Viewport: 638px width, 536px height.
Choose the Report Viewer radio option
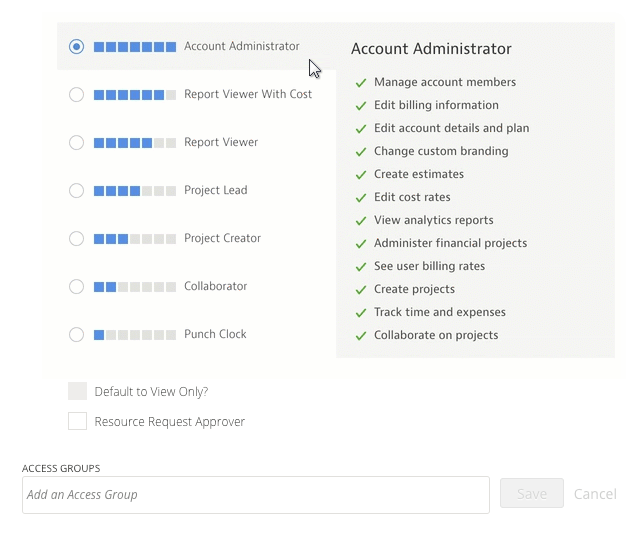[77, 143]
